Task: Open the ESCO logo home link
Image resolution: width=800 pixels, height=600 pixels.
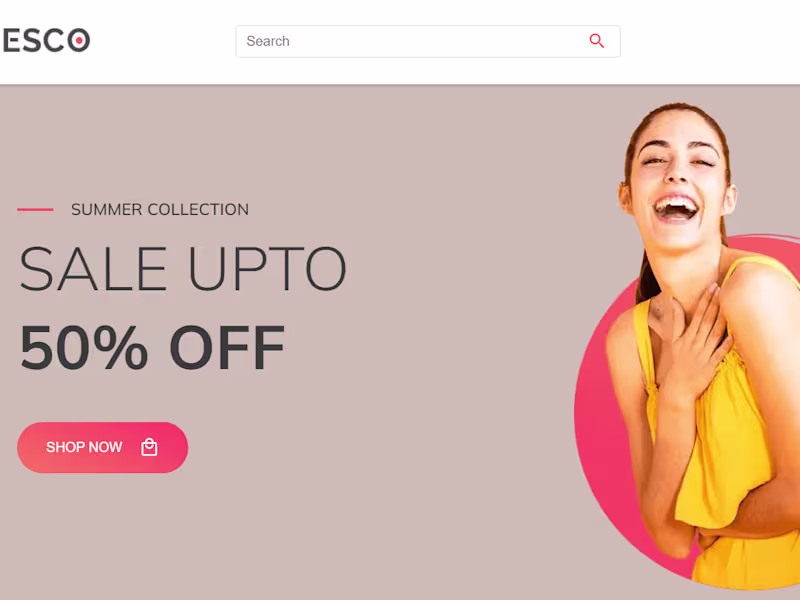Action: tap(46, 40)
